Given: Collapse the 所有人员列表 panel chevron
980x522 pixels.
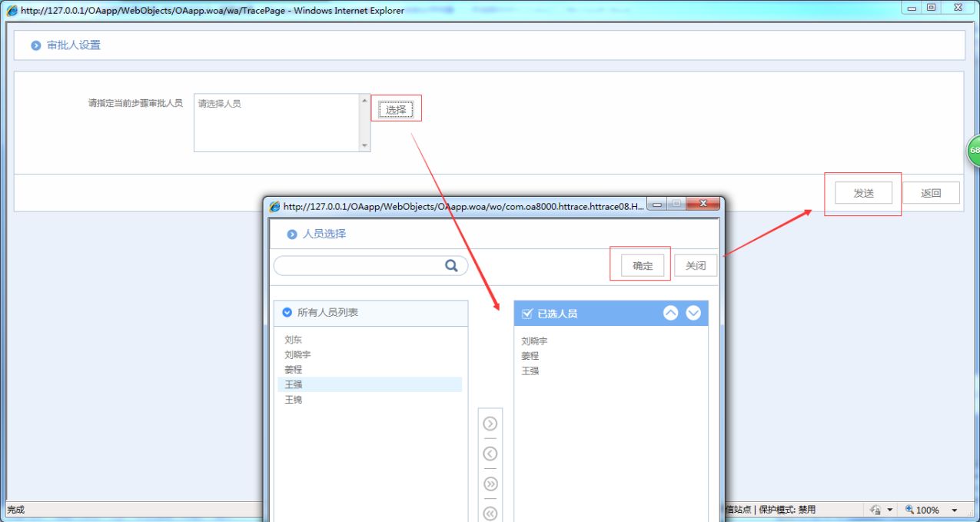Looking at the screenshot, I should pyautogui.click(x=287, y=312).
